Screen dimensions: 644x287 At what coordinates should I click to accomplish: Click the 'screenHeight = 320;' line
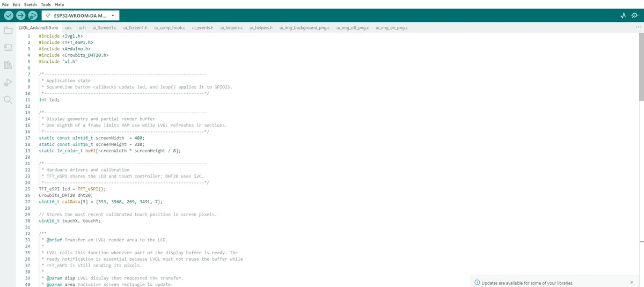pos(92,144)
